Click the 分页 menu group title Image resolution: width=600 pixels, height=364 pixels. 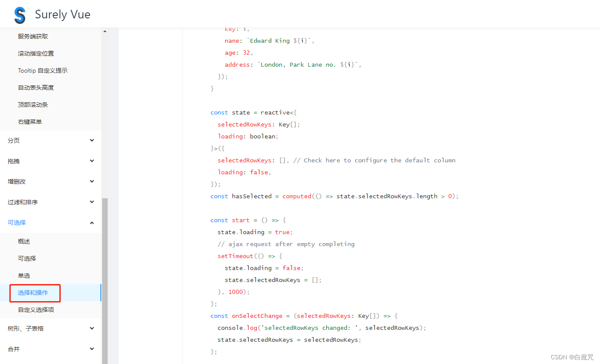pyautogui.click(x=14, y=141)
